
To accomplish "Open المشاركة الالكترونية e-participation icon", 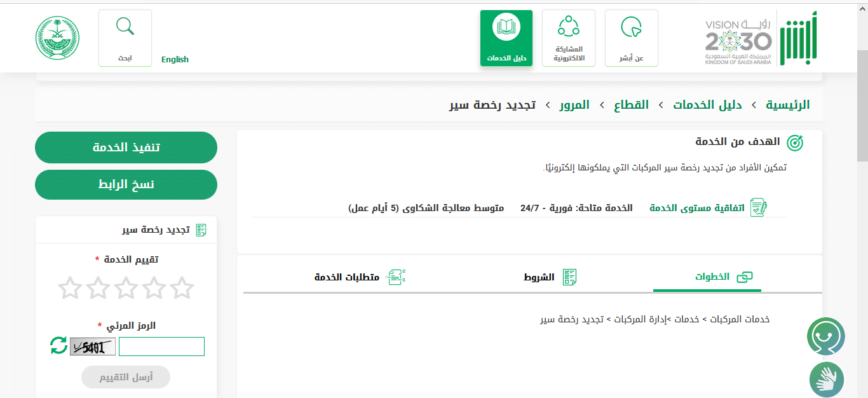I will pyautogui.click(x=569, y=38).
